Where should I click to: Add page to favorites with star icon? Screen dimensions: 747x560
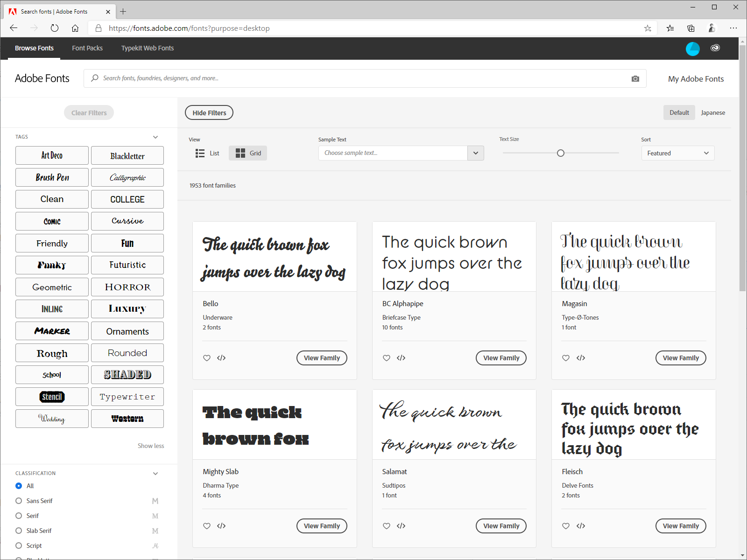click(x=648, y=28)
